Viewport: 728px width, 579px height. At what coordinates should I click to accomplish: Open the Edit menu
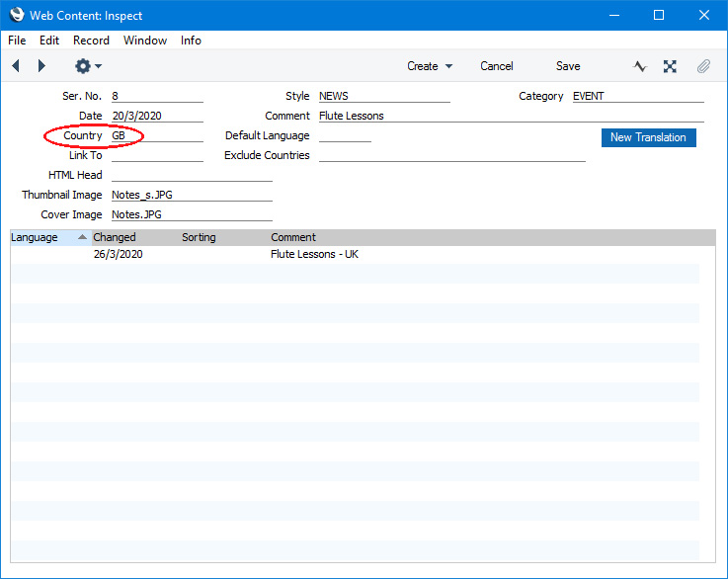pos(49,41)
